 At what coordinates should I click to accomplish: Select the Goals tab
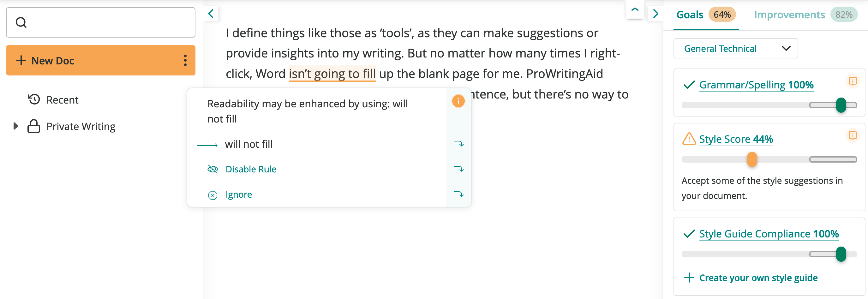point(690,15)
